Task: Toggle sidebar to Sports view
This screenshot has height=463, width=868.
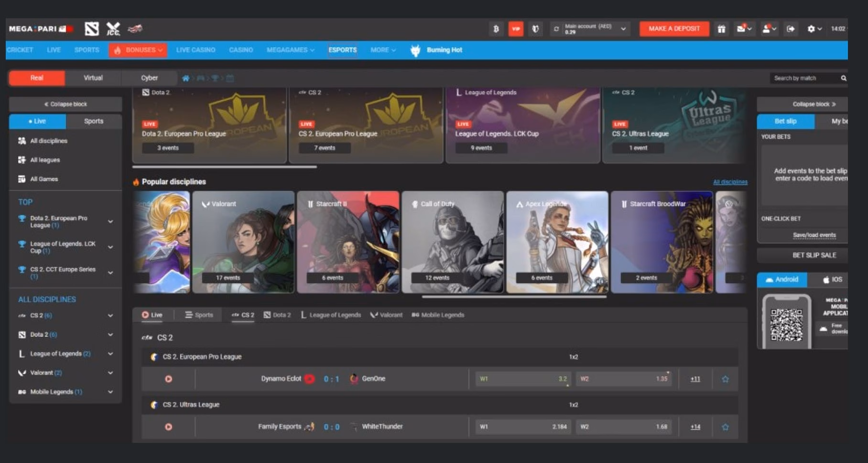Action: 94,121
